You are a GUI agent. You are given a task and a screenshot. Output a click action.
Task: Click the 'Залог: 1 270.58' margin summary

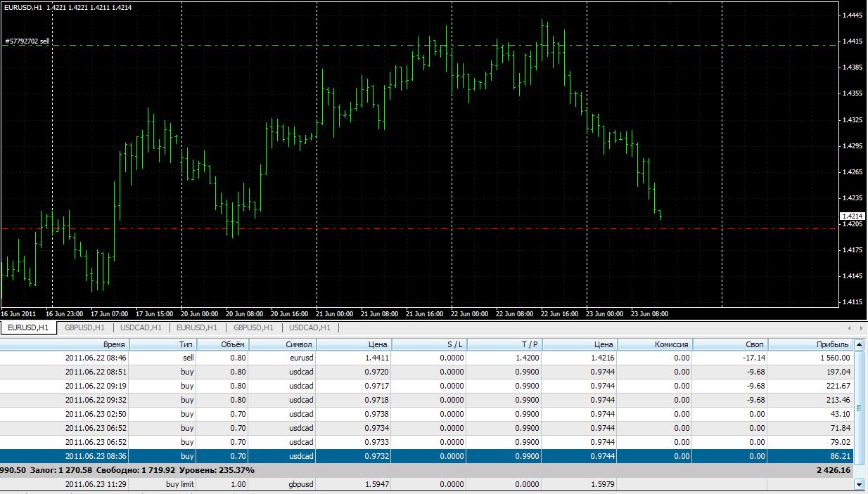[61, 470]
